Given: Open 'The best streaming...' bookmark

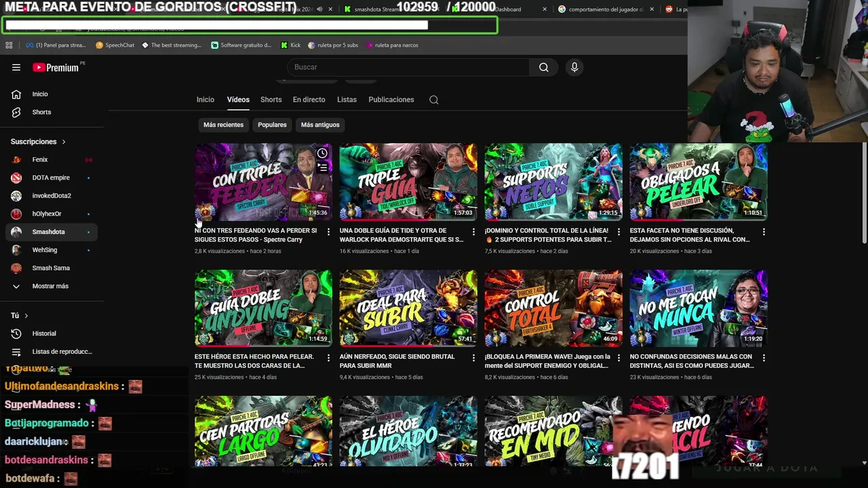Looking at the screenshot, I should [x=171, y=45].
